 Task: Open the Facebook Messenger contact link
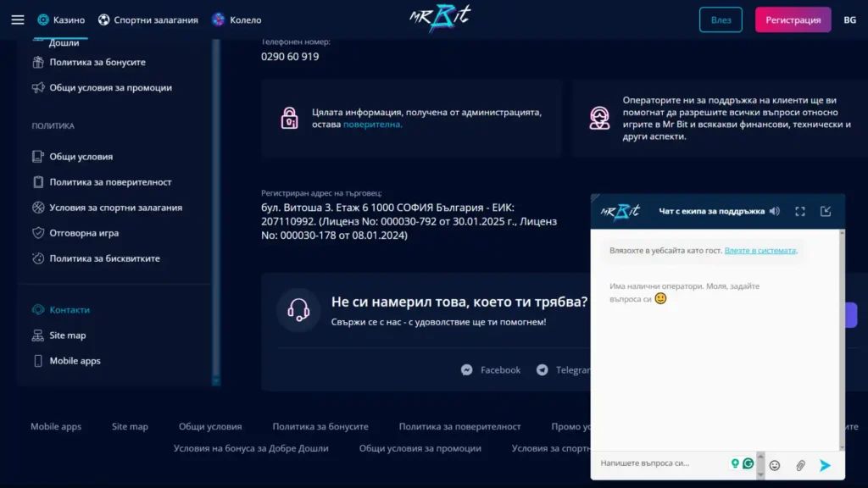pyautogui.click(x=491, y=370)
